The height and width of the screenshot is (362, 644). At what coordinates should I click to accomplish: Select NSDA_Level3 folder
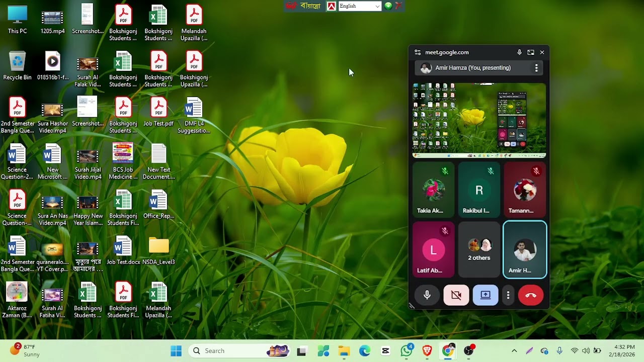coord(158,251)
